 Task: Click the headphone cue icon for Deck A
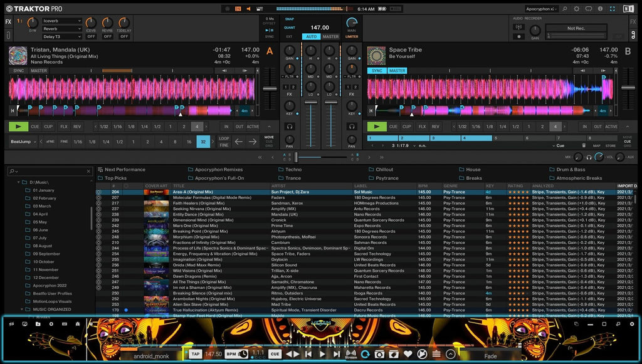click(290, 127)
